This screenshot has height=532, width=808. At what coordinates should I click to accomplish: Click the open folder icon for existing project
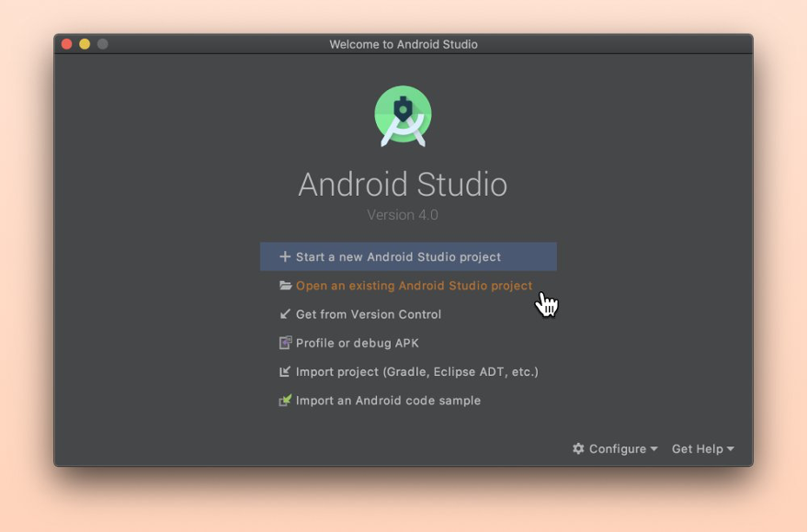285,286
